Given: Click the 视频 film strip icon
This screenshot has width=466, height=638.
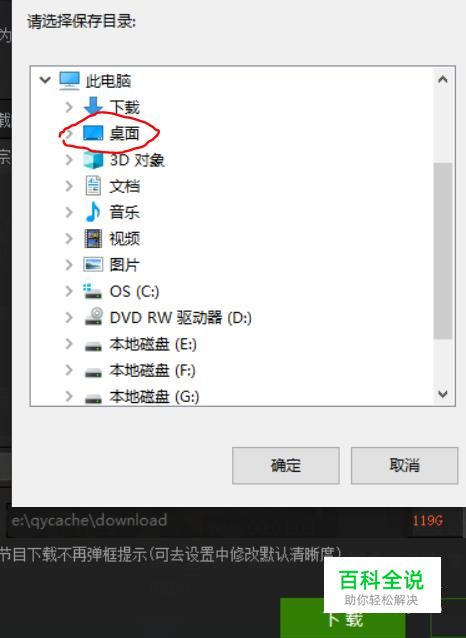Looking at the screenshot, I should 93,238.
